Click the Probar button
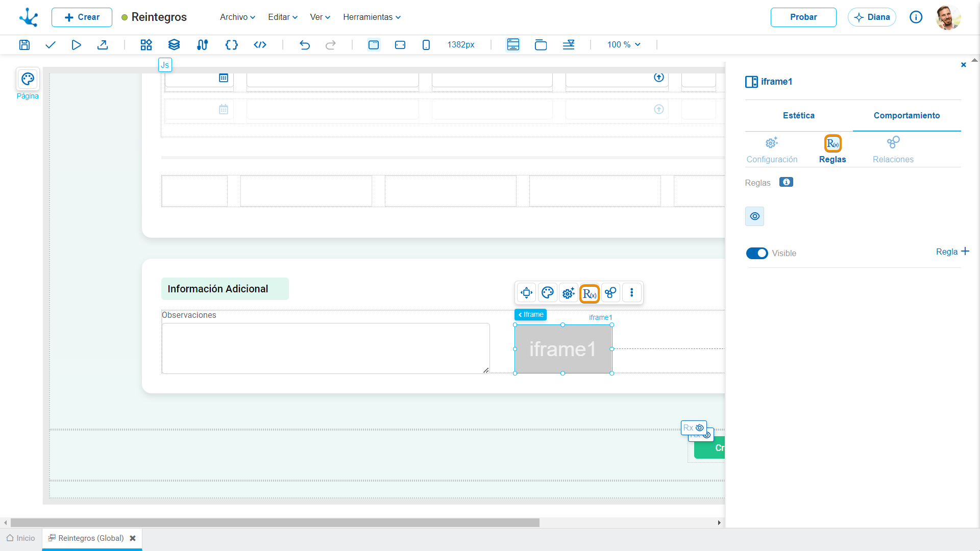The height and width of the screenshot is (551, 980). [x=803, y=17]
